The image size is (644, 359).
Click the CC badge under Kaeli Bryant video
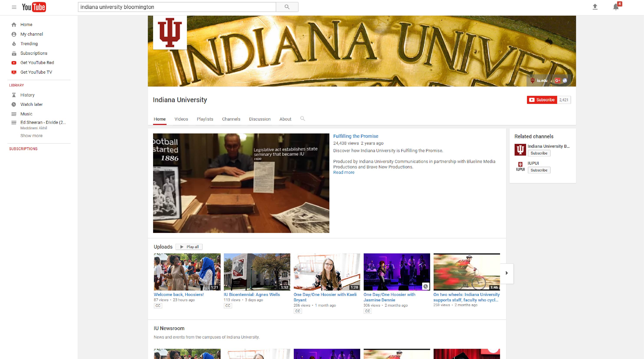298,311
